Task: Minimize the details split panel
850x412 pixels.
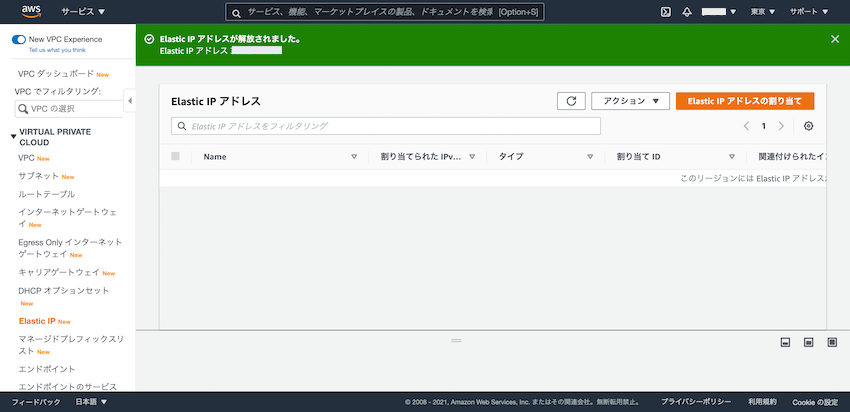Action: (784, 342)
